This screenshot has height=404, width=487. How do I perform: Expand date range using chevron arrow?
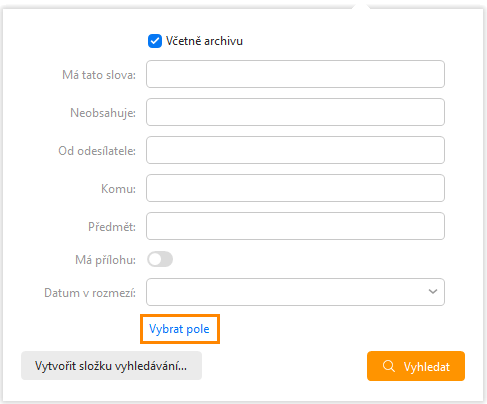[433, 292]
